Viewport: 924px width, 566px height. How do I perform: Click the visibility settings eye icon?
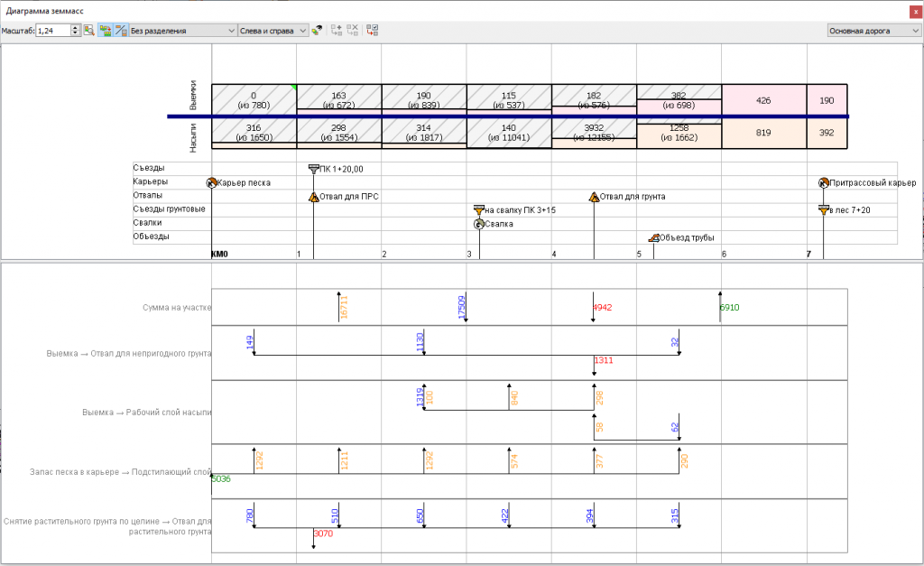pyautogui.click(x=317, y=30)
